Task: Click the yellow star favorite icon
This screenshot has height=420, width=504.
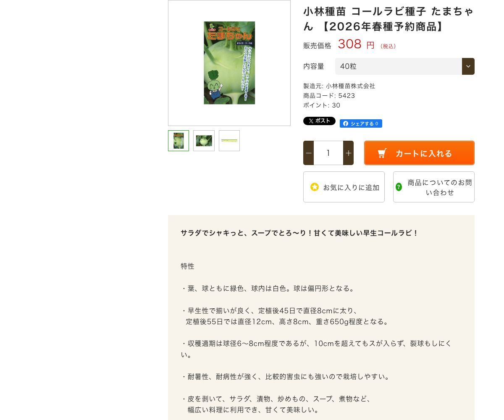Action: (315, 187)
